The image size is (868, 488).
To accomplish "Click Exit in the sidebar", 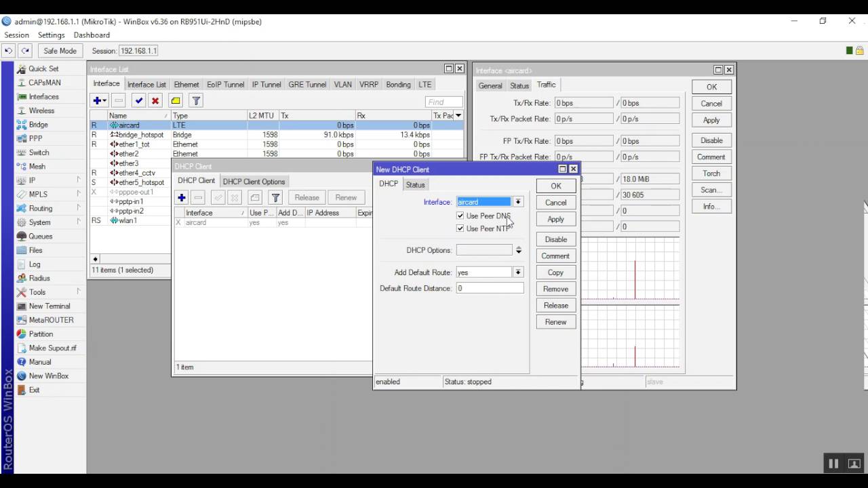I will tap(34, 390).
